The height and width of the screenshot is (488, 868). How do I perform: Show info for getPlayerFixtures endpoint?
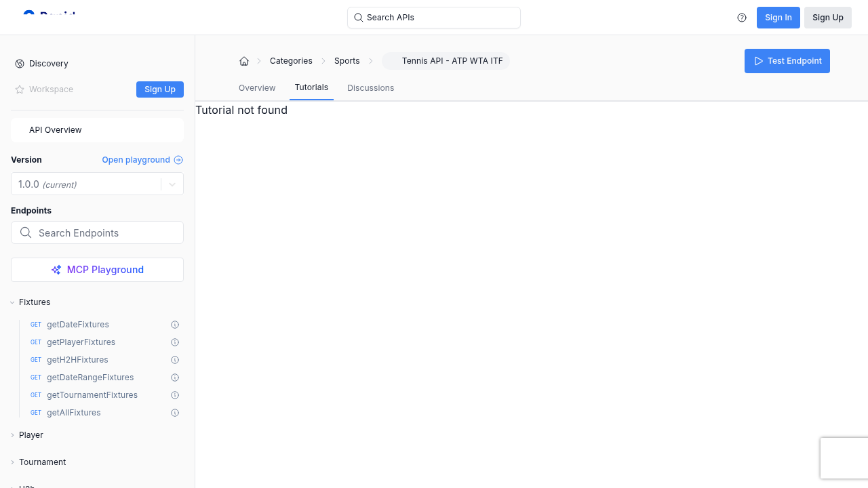[175, 342]
